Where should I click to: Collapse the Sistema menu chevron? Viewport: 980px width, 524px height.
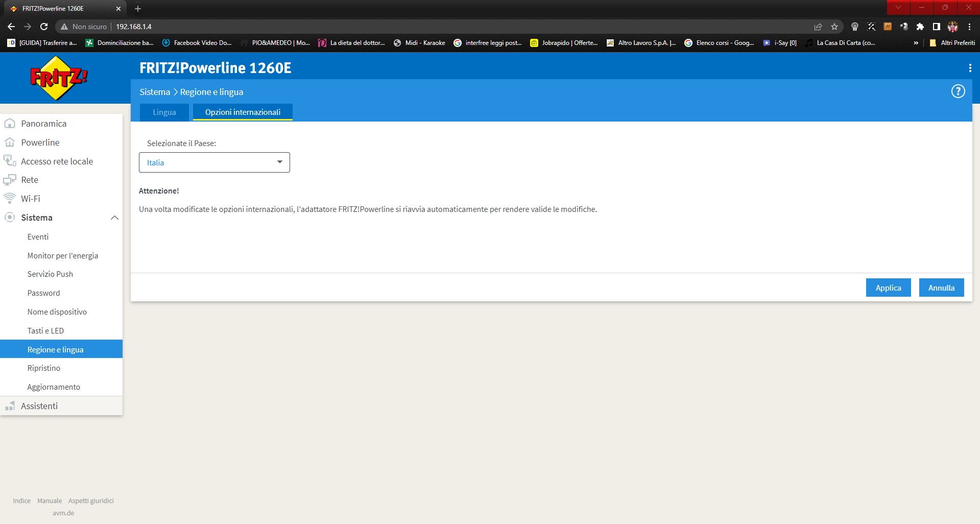[x=114, y=218]
